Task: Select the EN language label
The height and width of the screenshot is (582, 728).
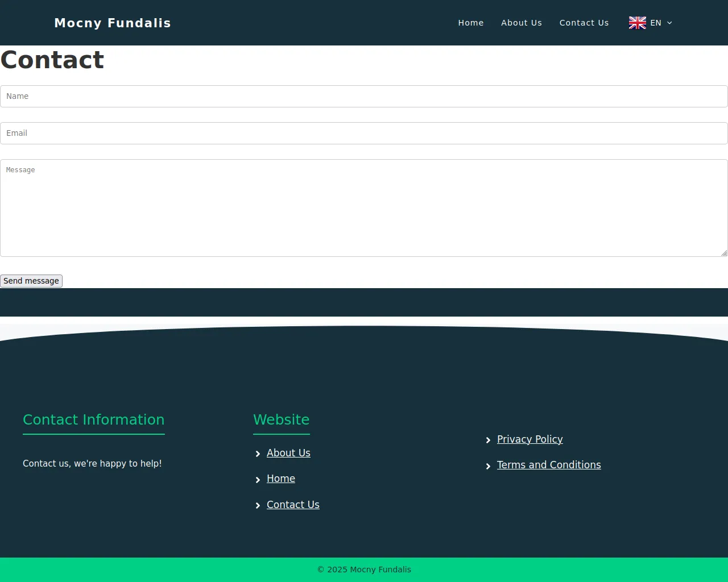Action: pyautogui.click(x=655, y=23)
